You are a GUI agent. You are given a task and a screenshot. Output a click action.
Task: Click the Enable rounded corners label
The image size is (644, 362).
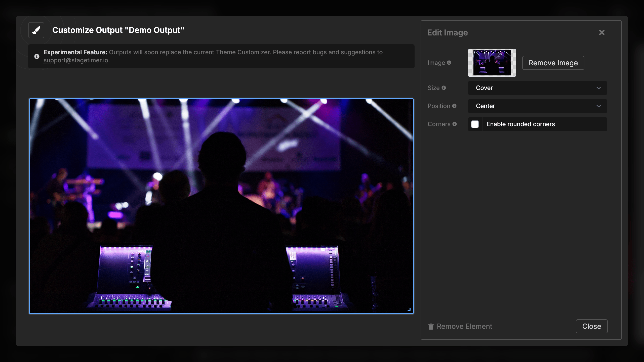click(x=520, y=124)
